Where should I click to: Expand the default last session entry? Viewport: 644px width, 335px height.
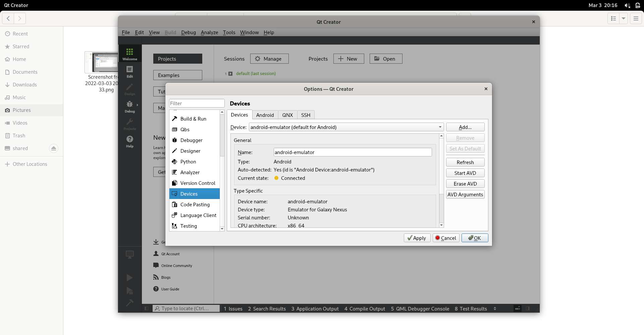(230, 74)
